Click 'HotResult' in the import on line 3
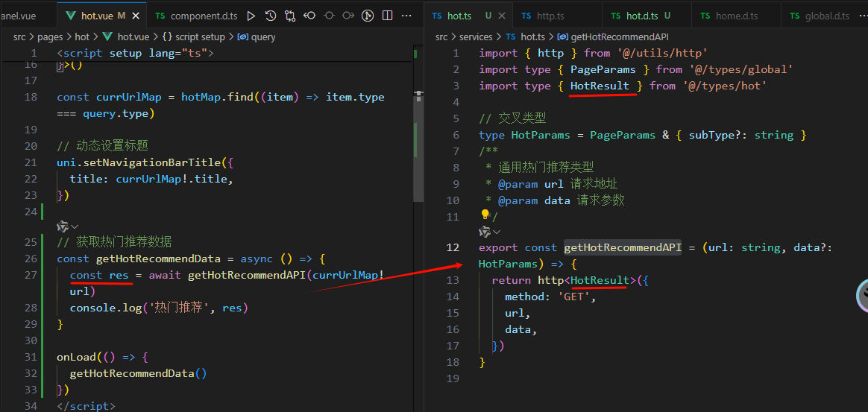868x412 pixels. [x=600, y=86]
